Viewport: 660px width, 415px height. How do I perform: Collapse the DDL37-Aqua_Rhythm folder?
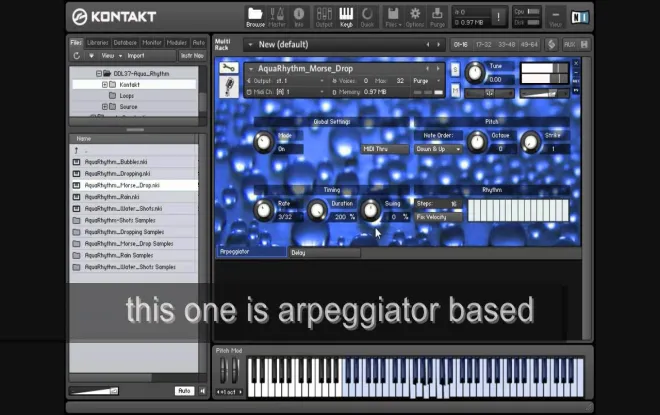(x=99, y=74)
